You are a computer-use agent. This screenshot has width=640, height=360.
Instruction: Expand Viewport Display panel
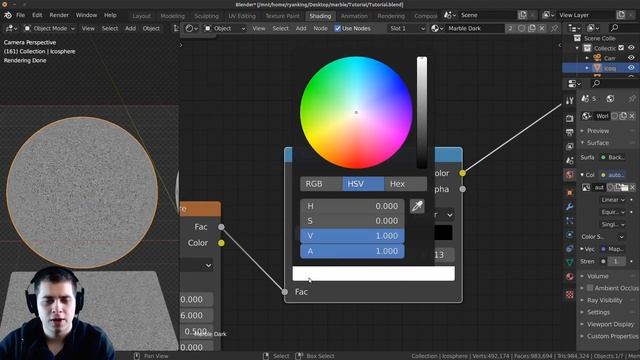(x=610, y=324)
